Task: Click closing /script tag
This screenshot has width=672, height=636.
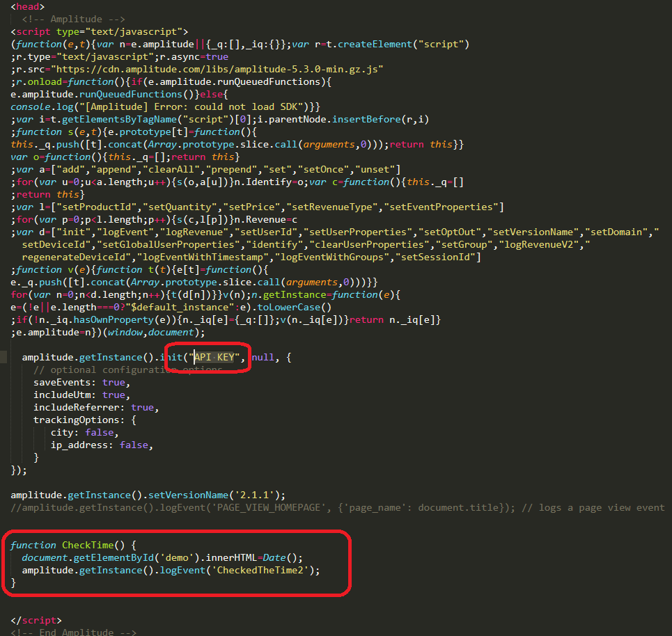Action: click(36, 620)
